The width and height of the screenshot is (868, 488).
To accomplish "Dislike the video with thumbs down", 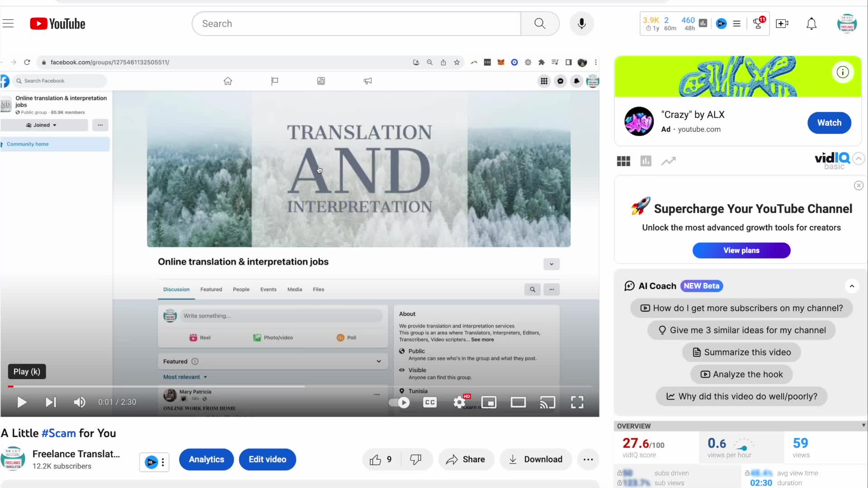I will pos(415,460).
